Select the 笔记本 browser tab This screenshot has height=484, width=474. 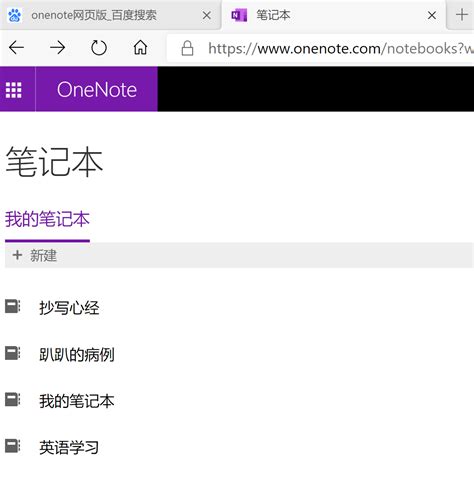click(334, 15)
